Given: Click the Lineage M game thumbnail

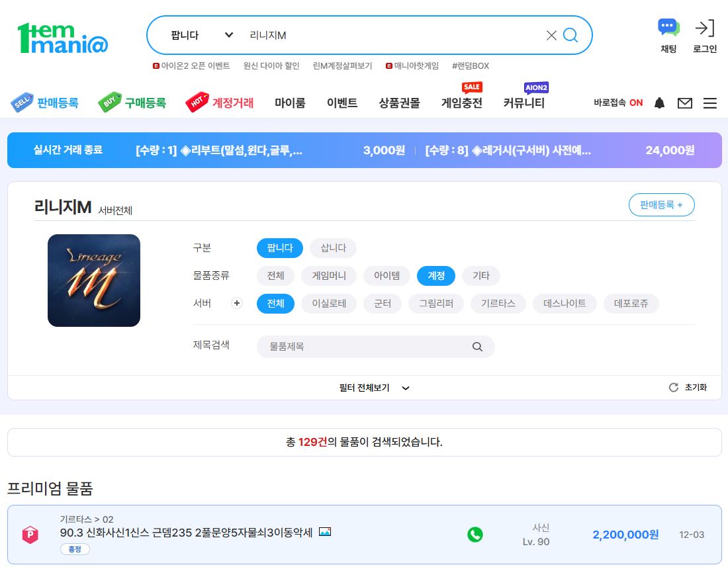Looking at the screenshot, I should coord(94,281).
